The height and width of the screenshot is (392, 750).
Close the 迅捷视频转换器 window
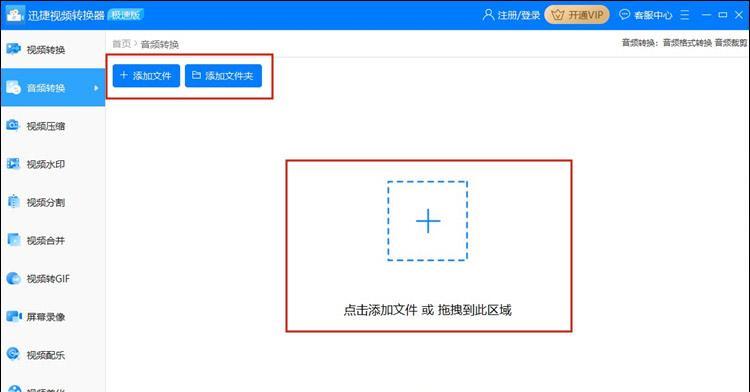click(739, 15)
